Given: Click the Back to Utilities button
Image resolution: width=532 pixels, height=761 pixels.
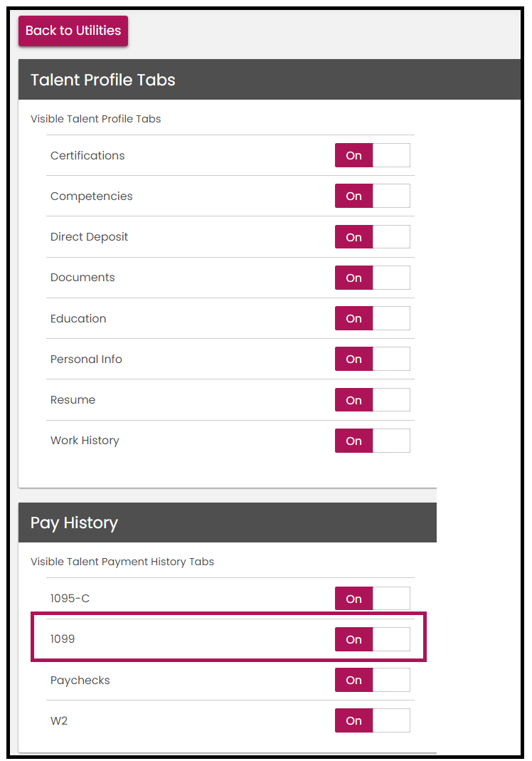Looking at the screenshot, I should 73,31.
